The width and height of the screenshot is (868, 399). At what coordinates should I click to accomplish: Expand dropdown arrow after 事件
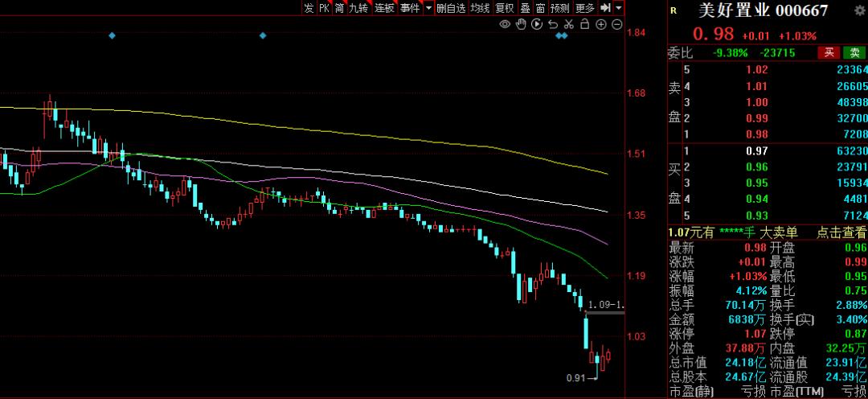(428, 8)
